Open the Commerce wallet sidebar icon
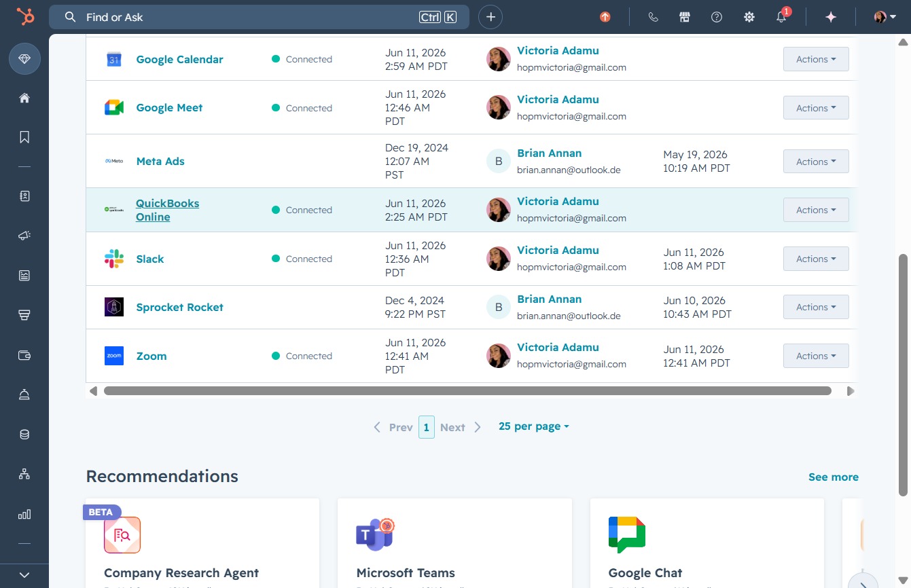This screenshot has width=911, height=588. click(x=24, y=355)
